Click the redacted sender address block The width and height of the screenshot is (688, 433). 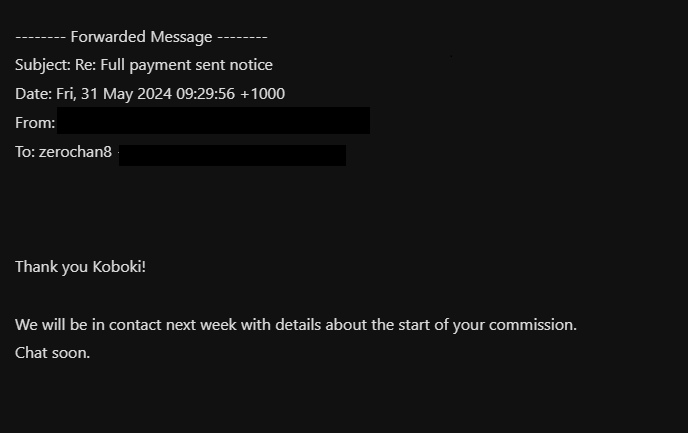pyautogui.click(x=213, y=121)
